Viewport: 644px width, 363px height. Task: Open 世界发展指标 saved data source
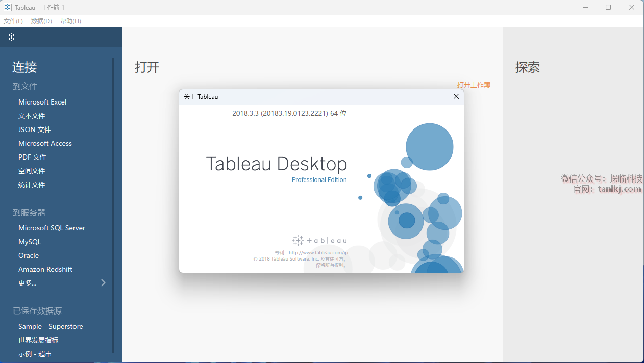[x=38, y=340]
